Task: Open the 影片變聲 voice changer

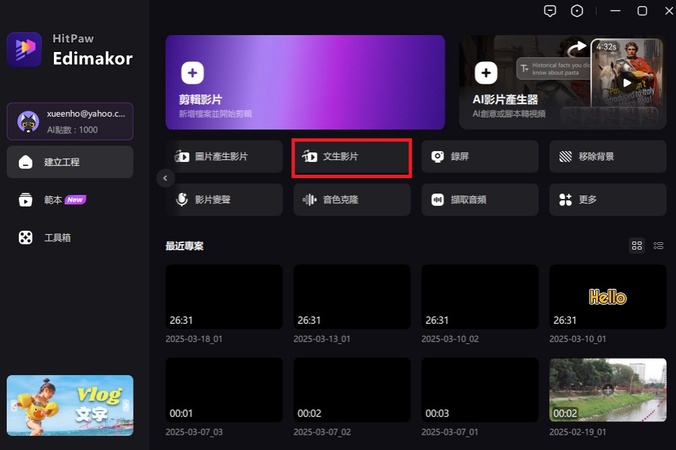Action: 224,200
